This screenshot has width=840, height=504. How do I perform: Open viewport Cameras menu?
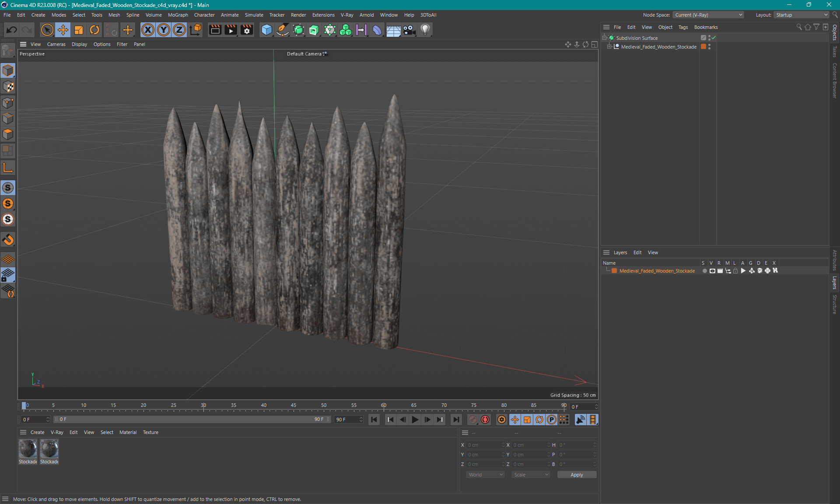click(56, 44)
